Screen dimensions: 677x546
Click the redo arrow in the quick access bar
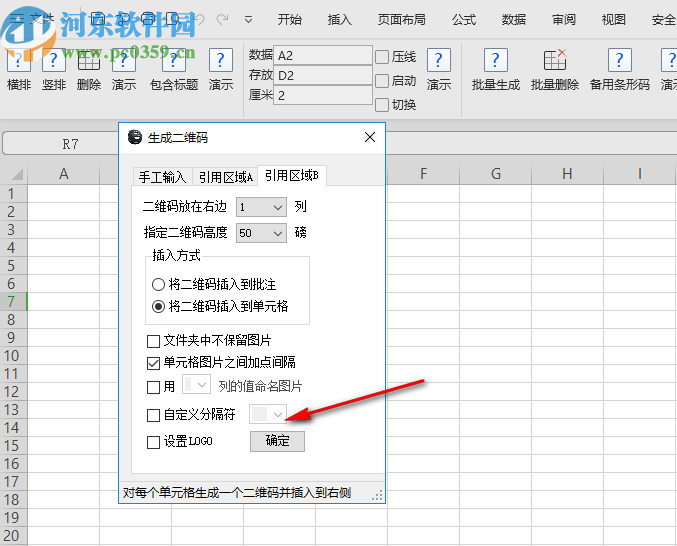point(223,19)
